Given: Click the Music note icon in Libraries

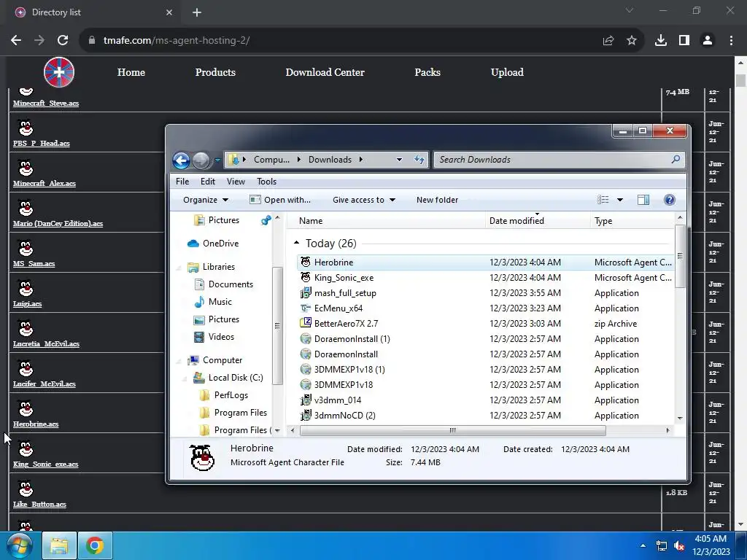Looking at the screenshot, I should point(199,301).
